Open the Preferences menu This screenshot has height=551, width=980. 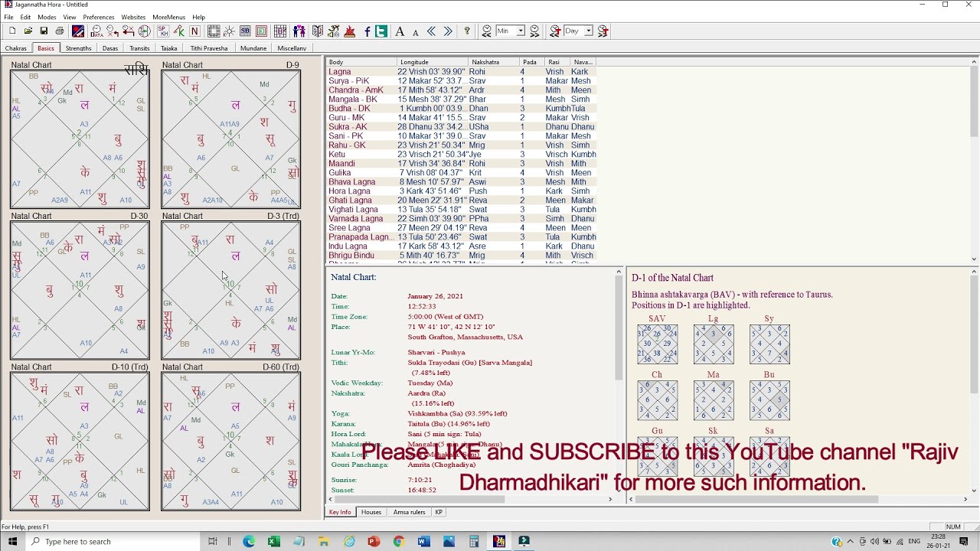pos(99,17)
